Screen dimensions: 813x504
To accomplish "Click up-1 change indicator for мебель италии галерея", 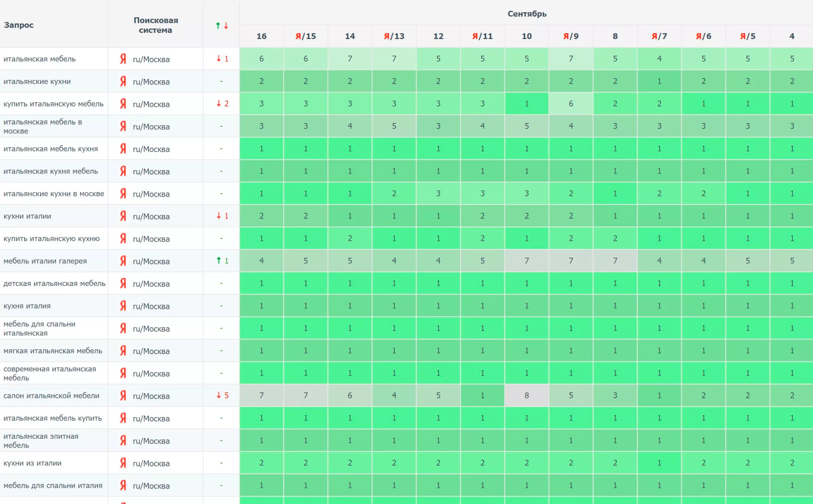I will click(x=222, y=260).
